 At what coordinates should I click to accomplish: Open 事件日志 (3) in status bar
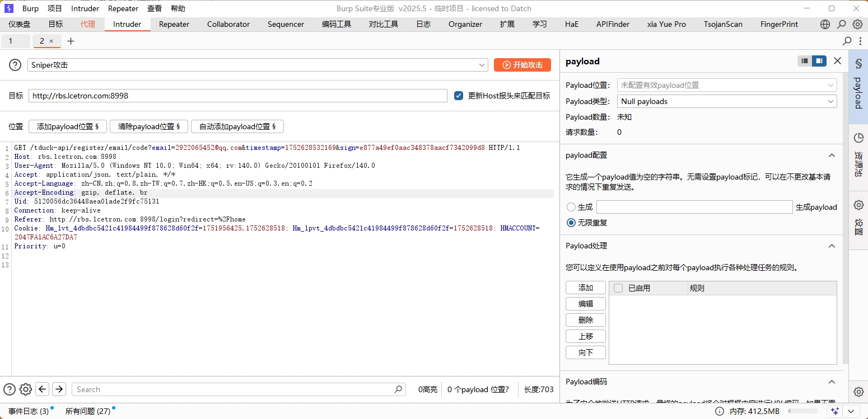pyautogui.click(x=29, y=411)
